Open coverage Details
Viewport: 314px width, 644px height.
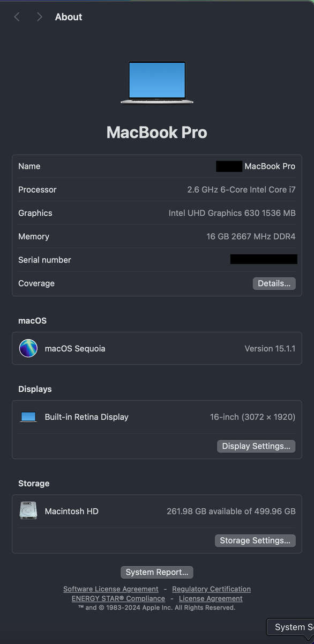(x=274, y=283)
